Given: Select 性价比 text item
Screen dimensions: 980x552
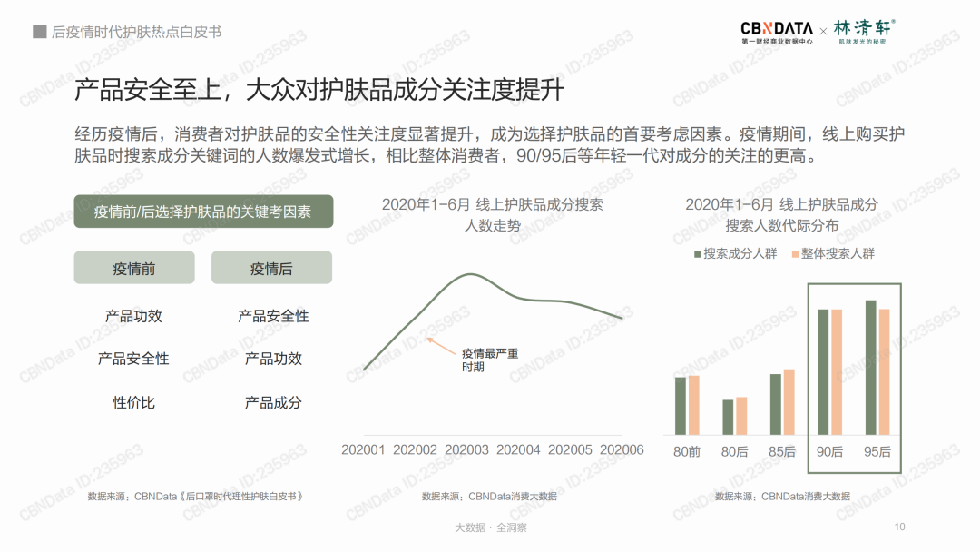Looking at the screenshot, I should coord(133,402).
